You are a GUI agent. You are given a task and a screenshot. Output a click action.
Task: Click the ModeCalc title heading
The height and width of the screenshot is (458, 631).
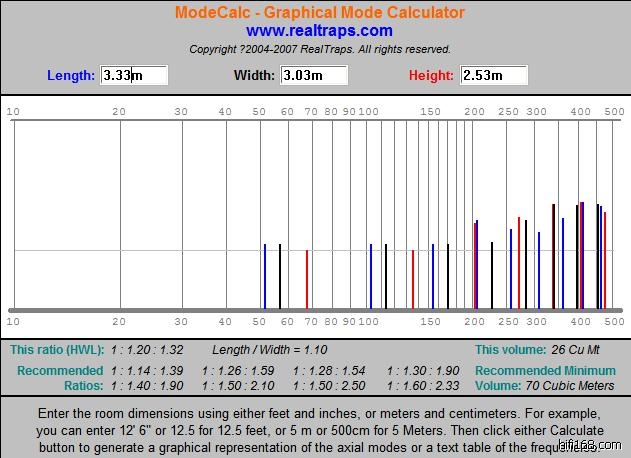click(x=319, y=13)
